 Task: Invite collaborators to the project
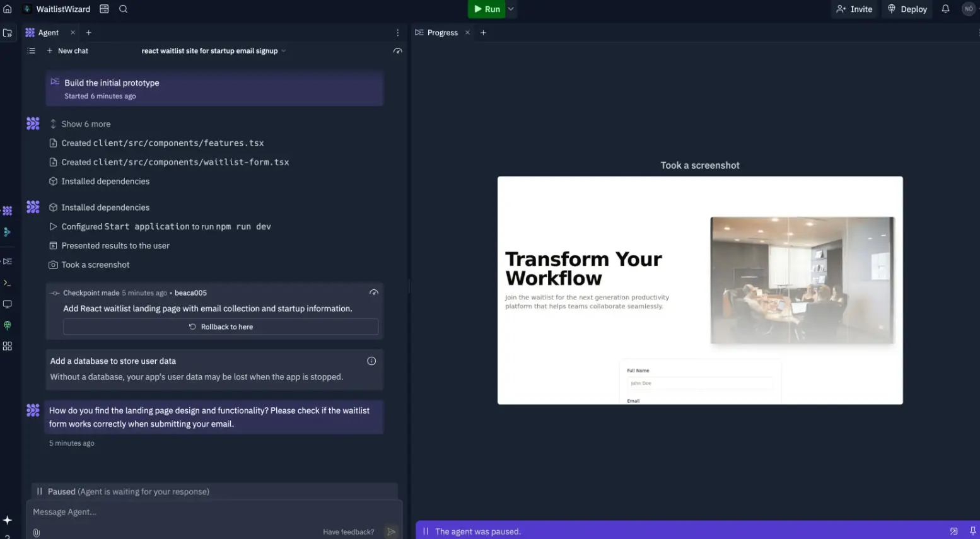(854, 9)
